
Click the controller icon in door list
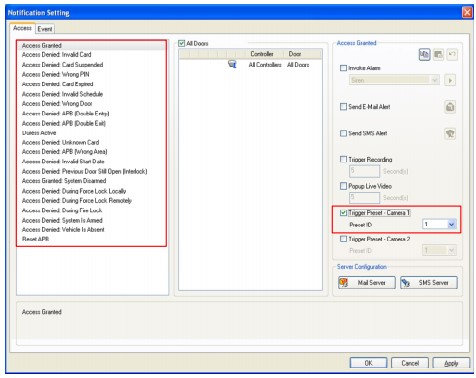pos(232,64)
